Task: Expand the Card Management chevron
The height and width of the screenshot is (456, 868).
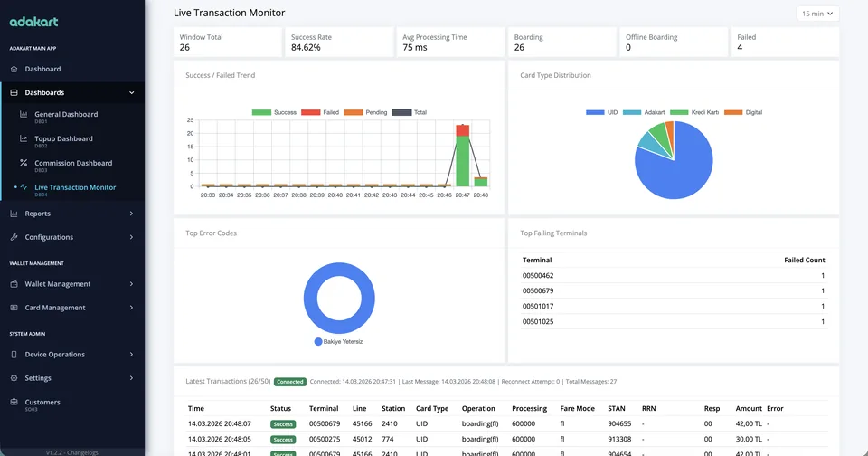Action: [x=132, y=308]
